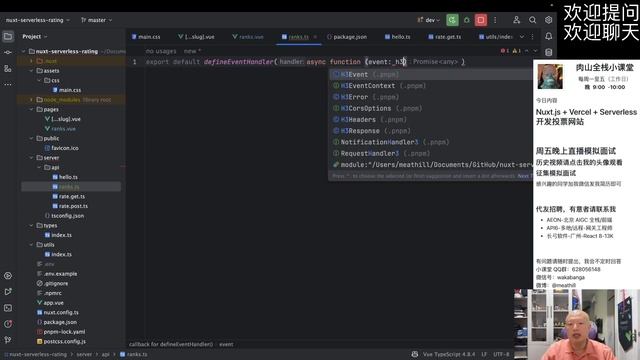This screenshot has width=640, height=360.
Task: Click the LF line separator status entry
Action: pyautogui.click(x=484, y=354)
